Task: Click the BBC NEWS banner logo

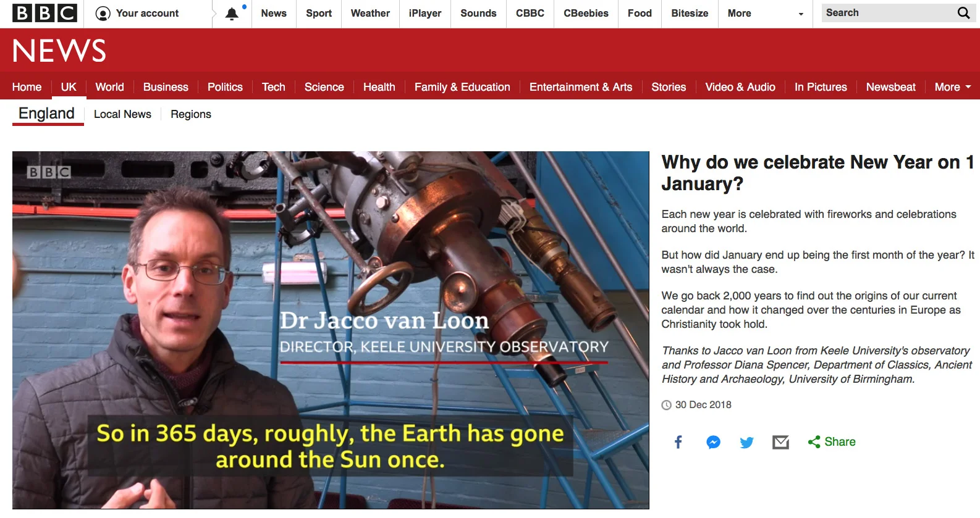Action: point(59,51)
